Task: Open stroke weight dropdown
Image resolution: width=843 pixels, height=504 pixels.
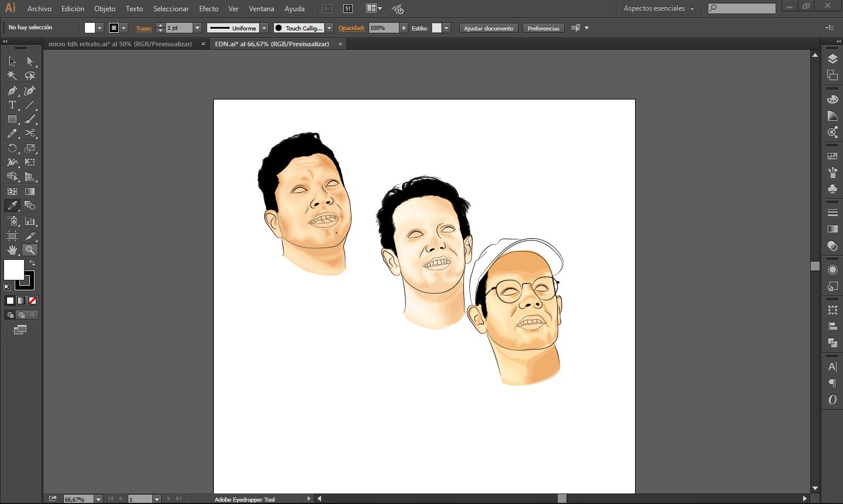Action: [x=197, y=28]
